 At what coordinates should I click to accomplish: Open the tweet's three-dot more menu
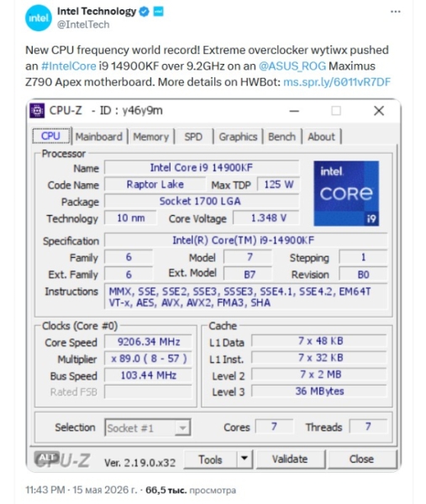click(x=395, y=12)
